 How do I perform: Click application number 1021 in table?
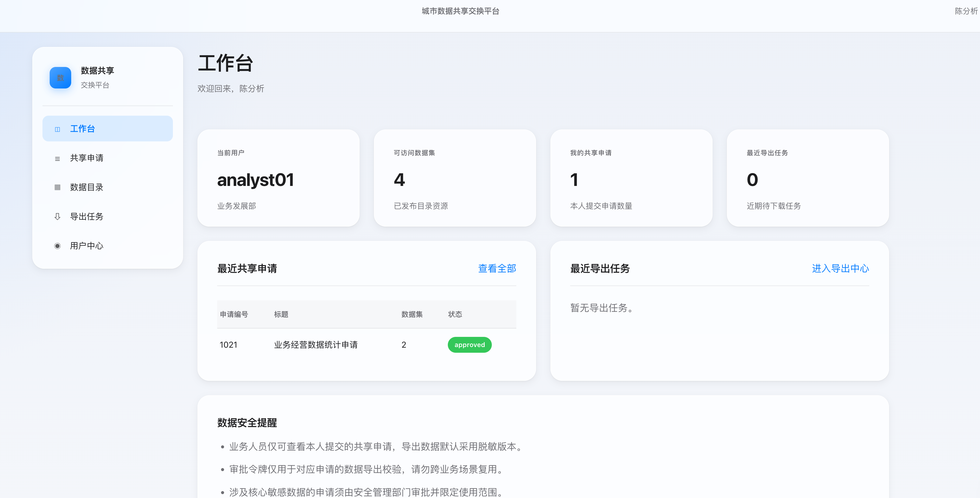click(x=228, y=345)
